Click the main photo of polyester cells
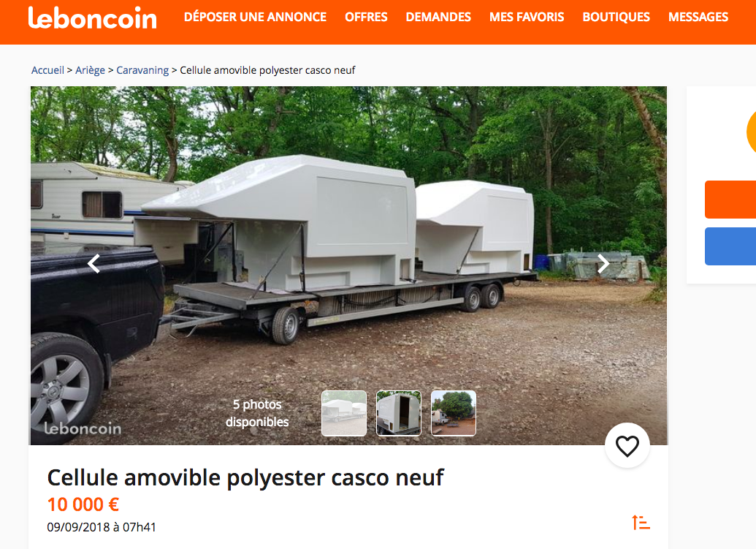 tap(348, 241)
